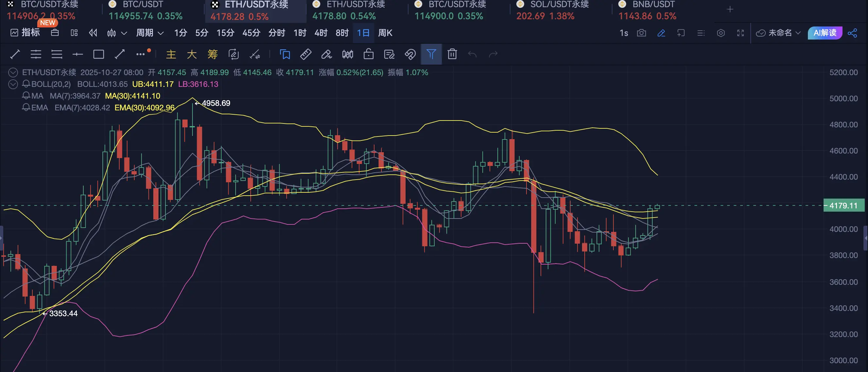This screenshot has height=372, width=868.
Task: Select the rectangle drawing tool
Action: [x=98, y=54]
